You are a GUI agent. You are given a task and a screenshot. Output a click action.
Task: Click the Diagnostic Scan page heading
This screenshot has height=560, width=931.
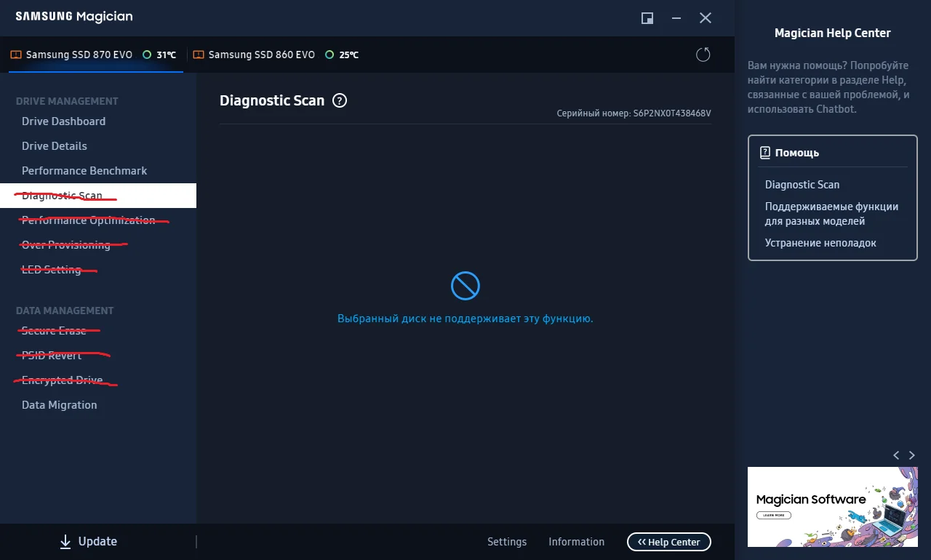click(x=272, y=101)
